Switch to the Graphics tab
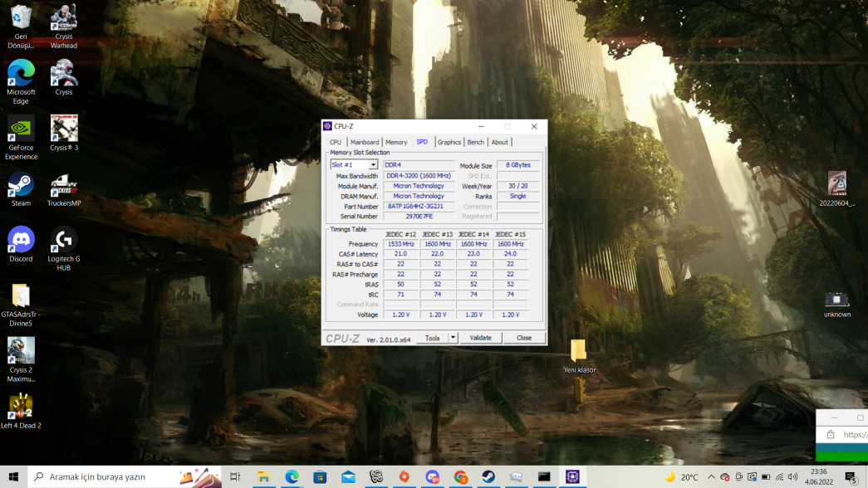 click(x=449, y=142)
